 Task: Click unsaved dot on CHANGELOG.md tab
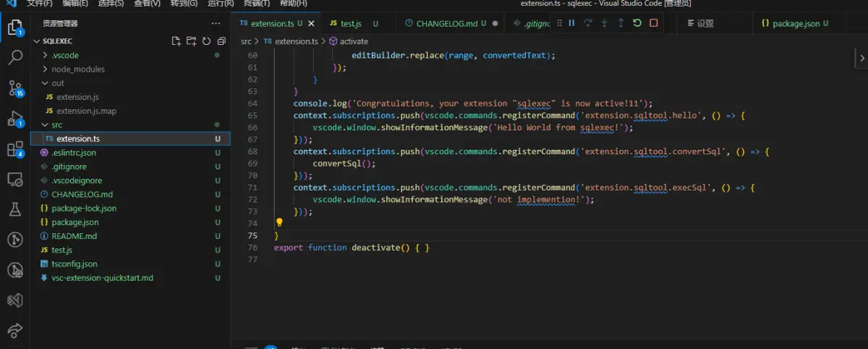coord(495,23)
